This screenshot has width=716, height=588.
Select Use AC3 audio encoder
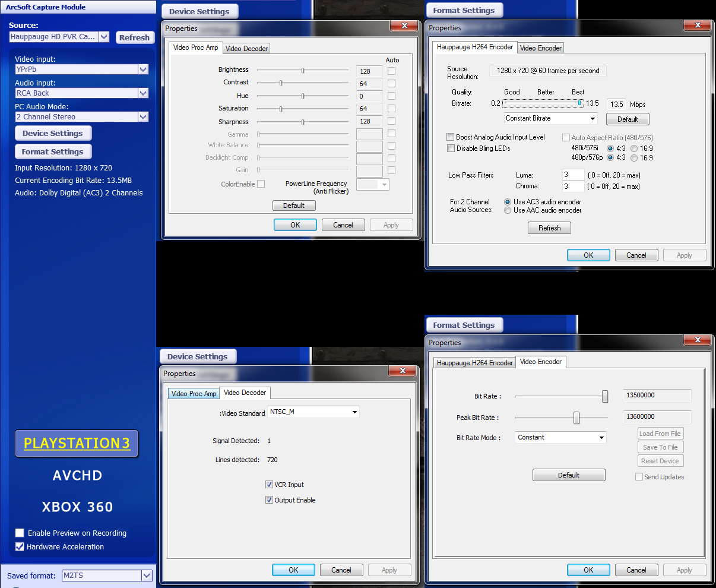pyautogui.click(x=508, y=202)
